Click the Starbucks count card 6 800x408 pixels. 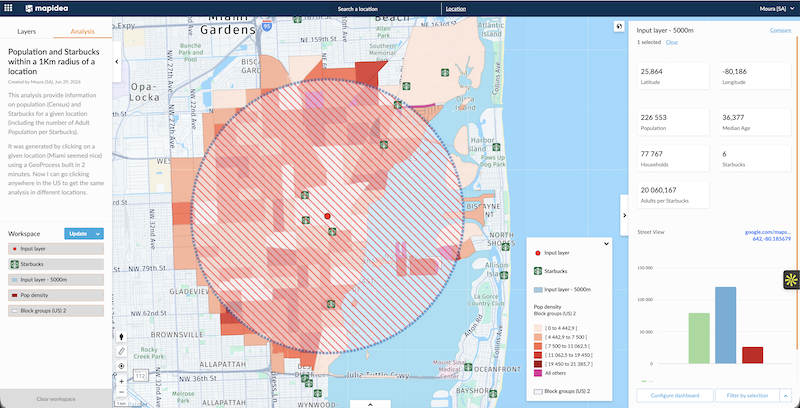click(755, 159)
